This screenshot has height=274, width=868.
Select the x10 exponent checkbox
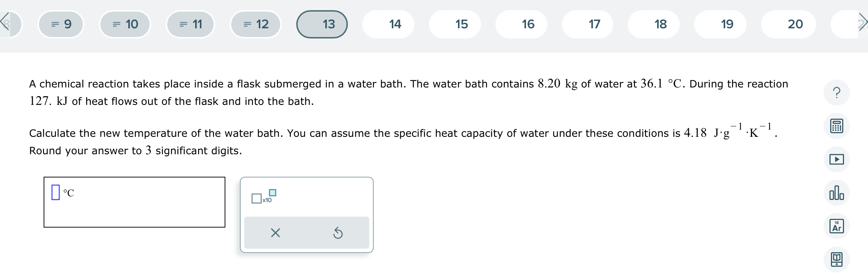[x=257, y=199]
